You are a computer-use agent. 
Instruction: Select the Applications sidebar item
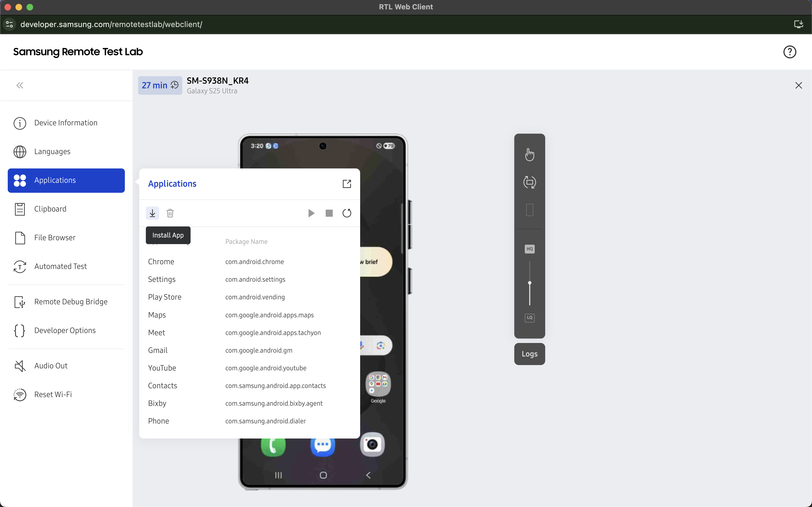click(66, 180)
